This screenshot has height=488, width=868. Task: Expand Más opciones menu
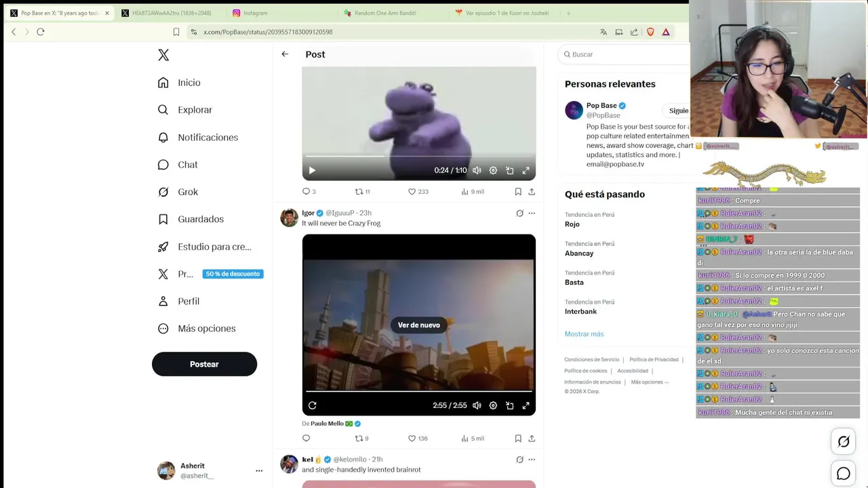[x=197, y=329]
